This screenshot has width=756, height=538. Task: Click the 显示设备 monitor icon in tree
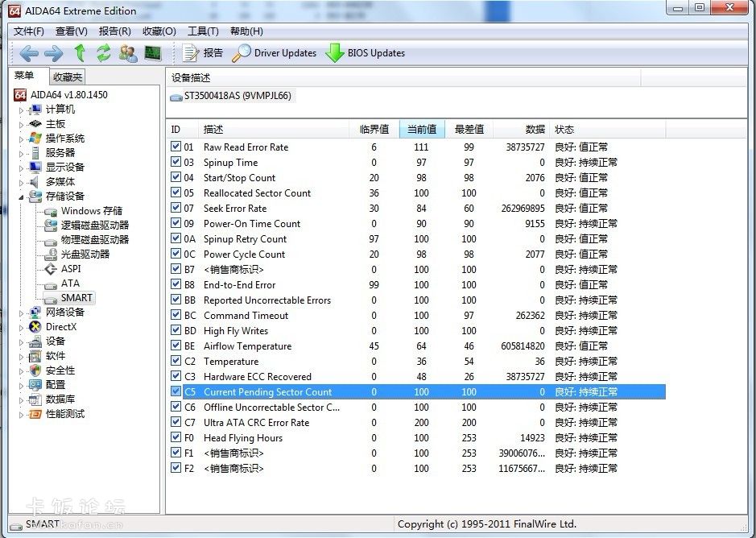[35, 168]
